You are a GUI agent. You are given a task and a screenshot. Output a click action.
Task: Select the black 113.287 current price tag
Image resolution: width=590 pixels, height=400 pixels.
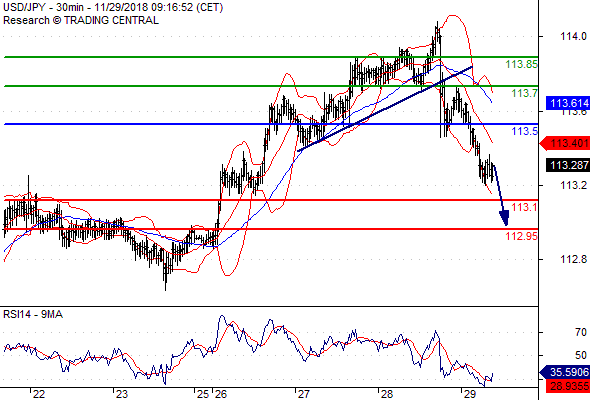point(568,165)
